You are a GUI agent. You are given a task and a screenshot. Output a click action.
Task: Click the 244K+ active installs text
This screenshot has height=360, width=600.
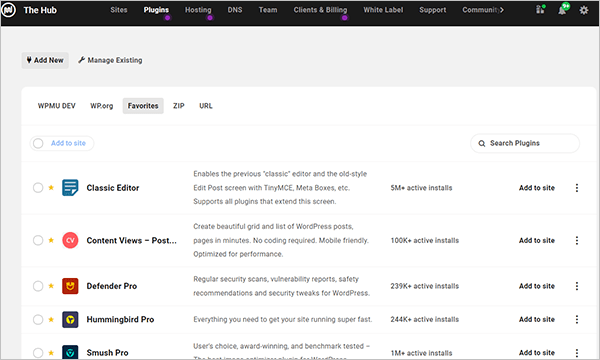[x=424, y=319]
